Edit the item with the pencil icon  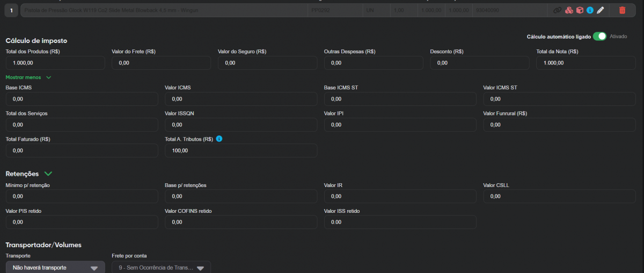(601, 10)
